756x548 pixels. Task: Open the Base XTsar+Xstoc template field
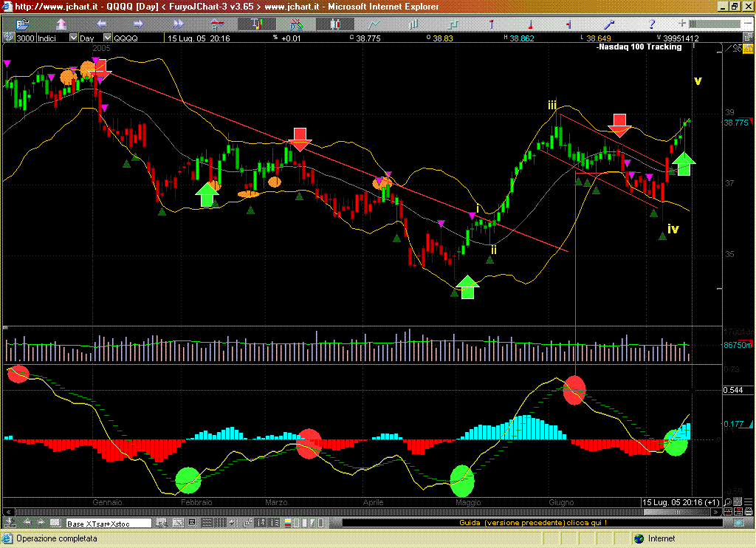coord(108,523)
